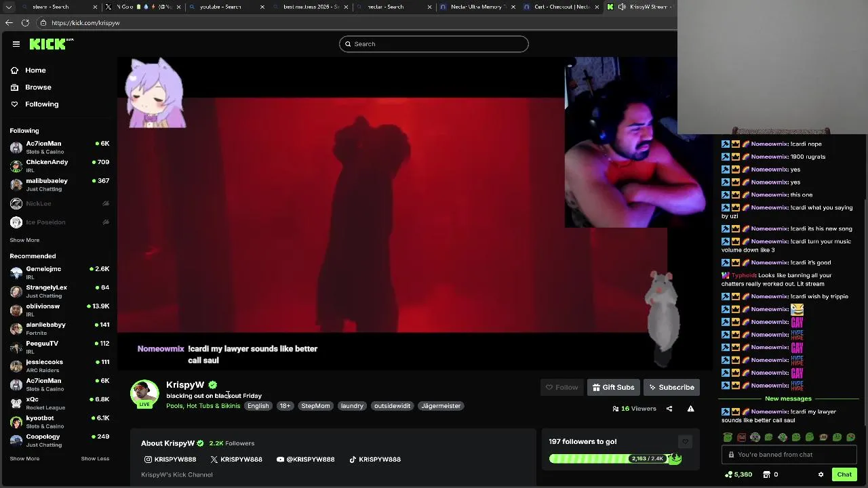Reload the page in browser
868x488 pixels.
25,22
